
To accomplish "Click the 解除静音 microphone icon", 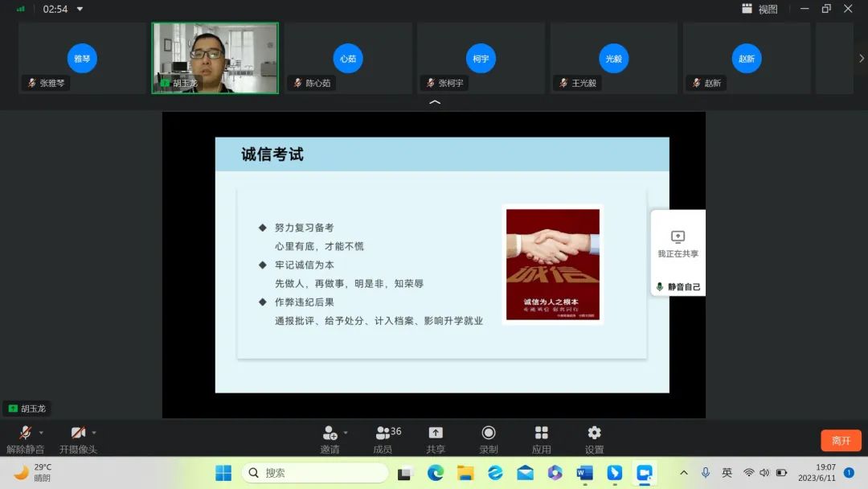I will [x=25, y=434].
